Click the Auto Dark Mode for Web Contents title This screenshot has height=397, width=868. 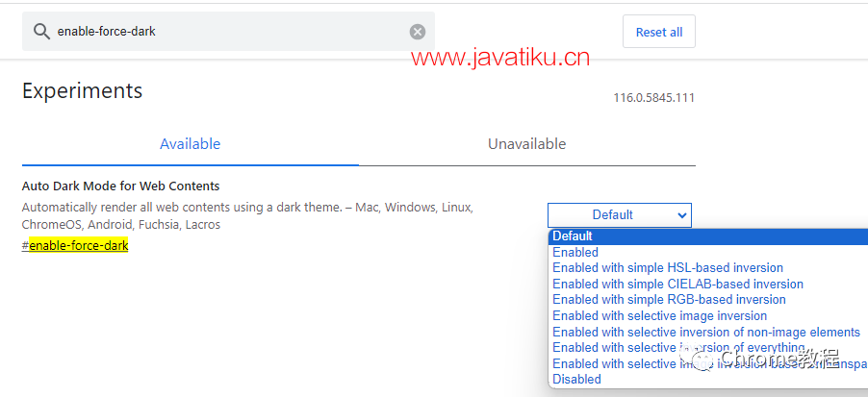pos(120,186)
